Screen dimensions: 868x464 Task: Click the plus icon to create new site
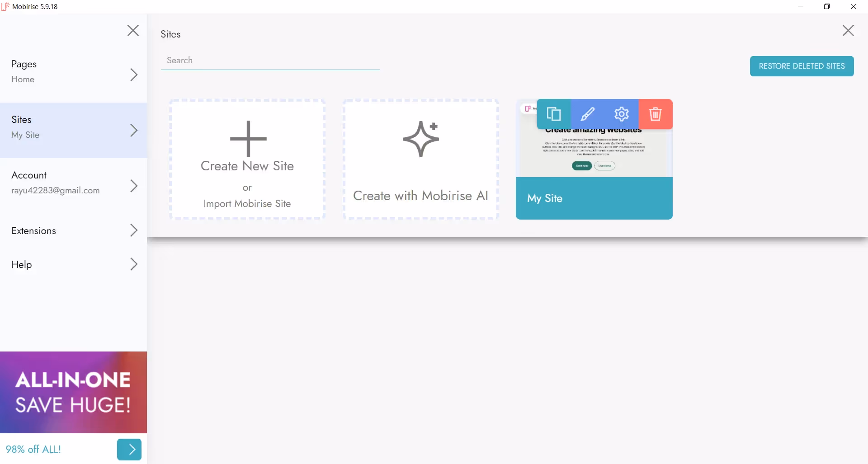pyautogui.click(x=248, y=139)
